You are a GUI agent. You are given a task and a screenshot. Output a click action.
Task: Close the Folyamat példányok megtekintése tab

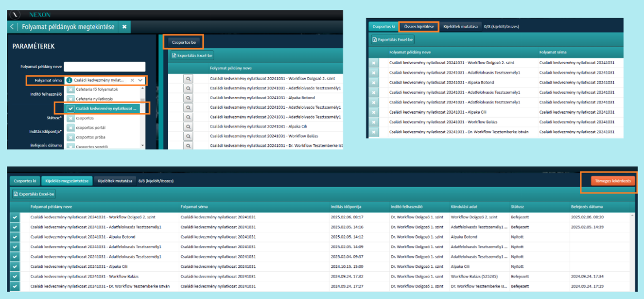tap(124, 27)
